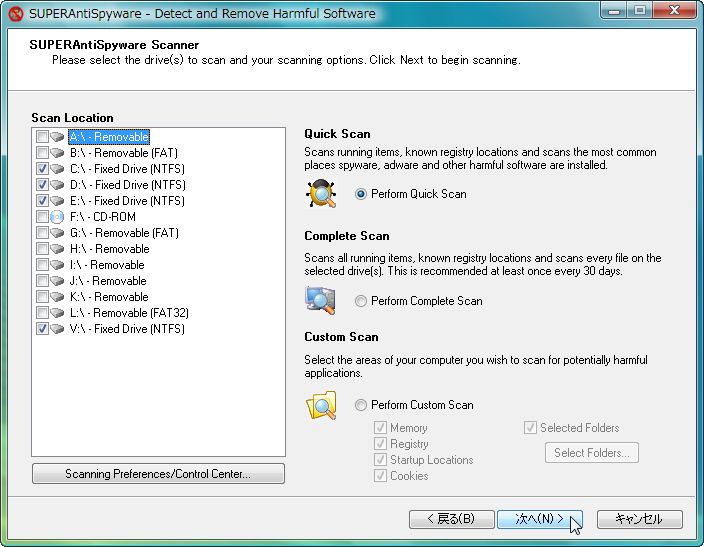Click the drive icon for A:\ Removable
This screenshot has height=547, width=704.
[x=57, y=137]
